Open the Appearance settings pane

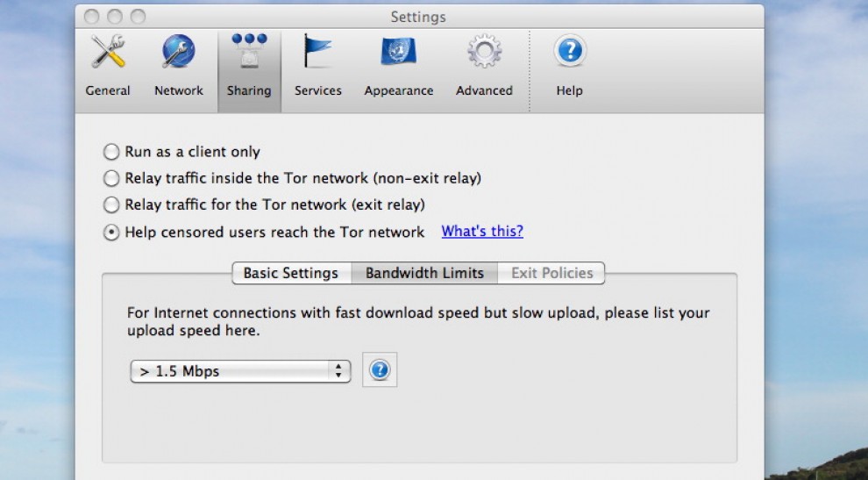click(399, 66)
